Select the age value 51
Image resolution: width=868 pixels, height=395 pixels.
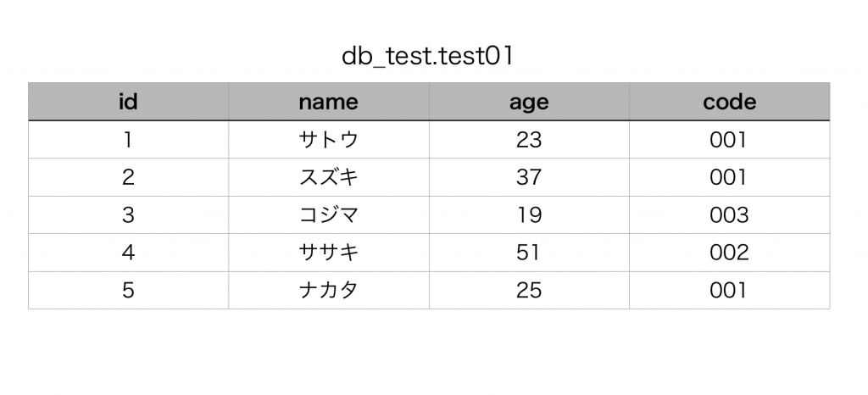[529, 253]
